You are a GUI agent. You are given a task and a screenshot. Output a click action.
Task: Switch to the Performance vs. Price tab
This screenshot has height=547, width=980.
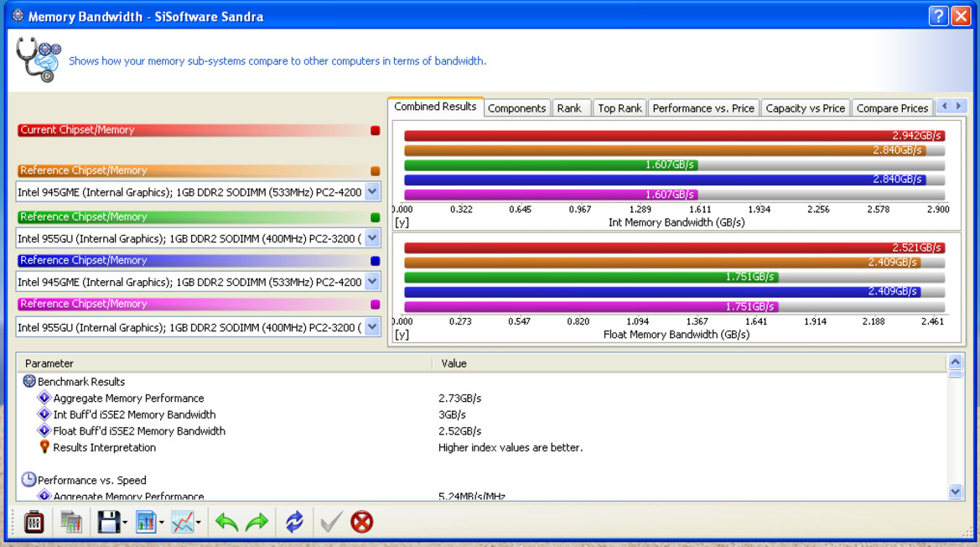click(x=703, y=108)
